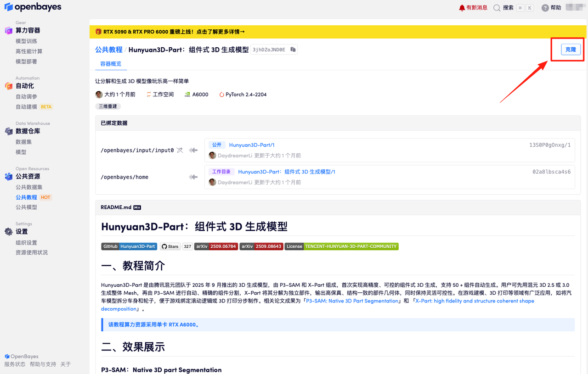The height and width of the screenshot is (374, 588).
Task: Open 资源使用状况 sidebar item
Action: pos(32,253)
